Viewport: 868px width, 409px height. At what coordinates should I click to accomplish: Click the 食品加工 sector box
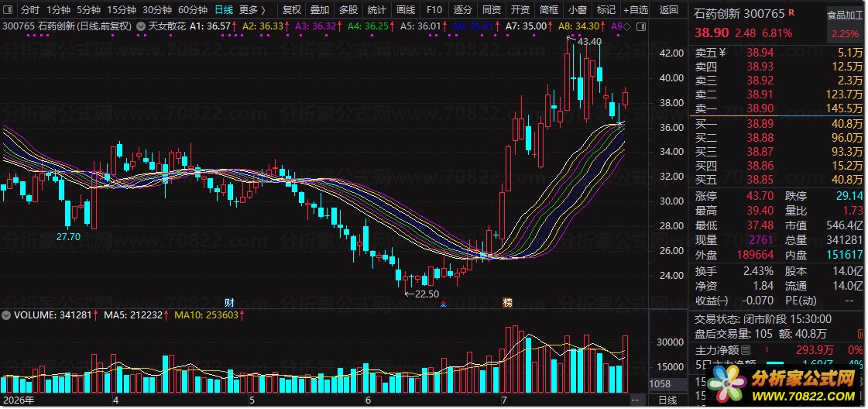[844, 24]
